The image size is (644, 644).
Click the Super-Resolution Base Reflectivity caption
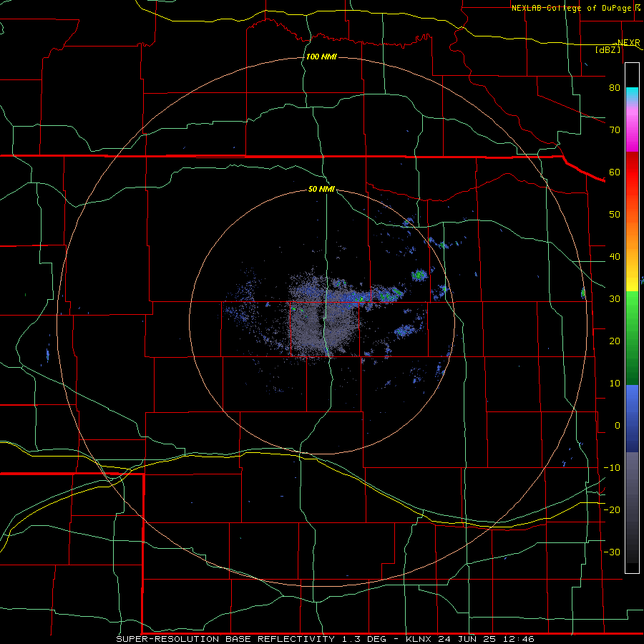point(326,639)
